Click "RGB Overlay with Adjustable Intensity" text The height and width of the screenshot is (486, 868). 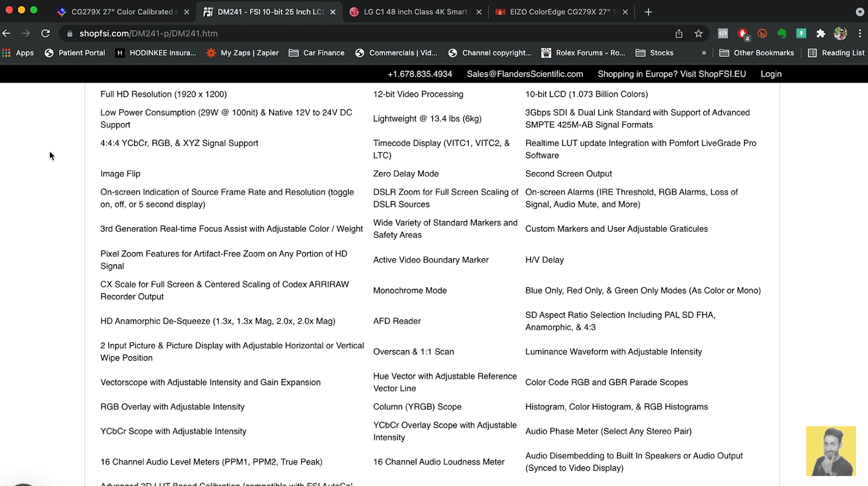pyautogui.click(x=173, y=407)
